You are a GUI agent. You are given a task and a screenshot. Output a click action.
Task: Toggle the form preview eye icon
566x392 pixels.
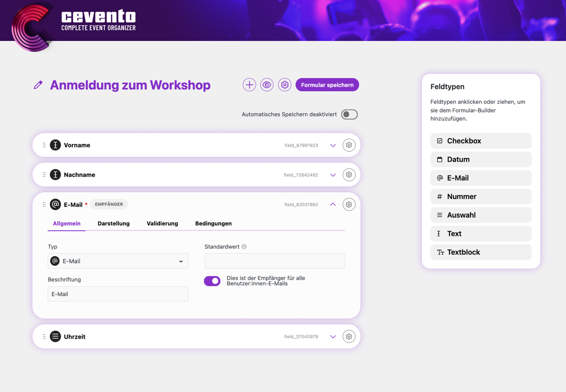[267, 85]
